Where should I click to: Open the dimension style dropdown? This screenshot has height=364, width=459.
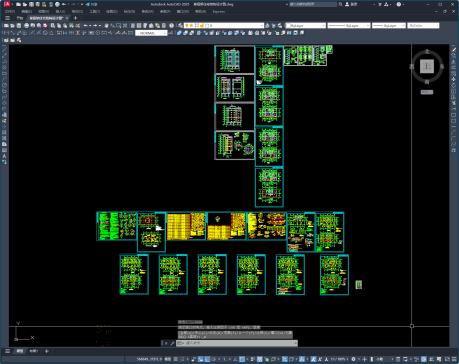[x=151, y=33]
